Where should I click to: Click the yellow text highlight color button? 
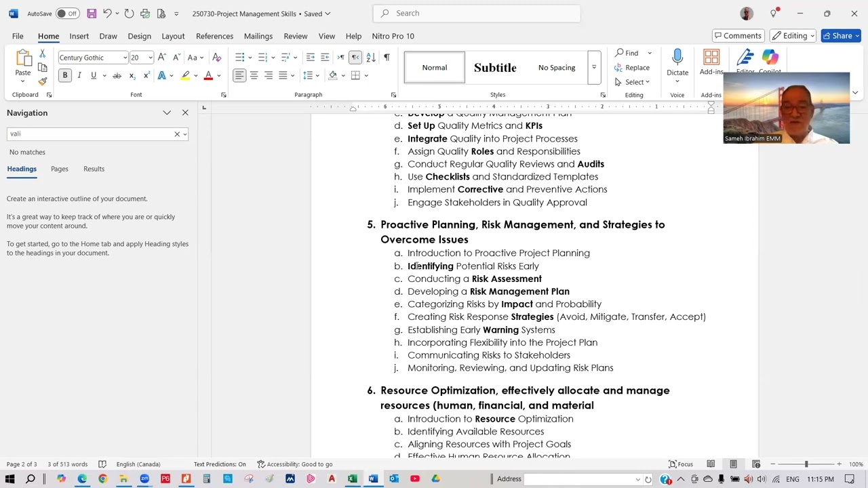(x=185, y=75)
